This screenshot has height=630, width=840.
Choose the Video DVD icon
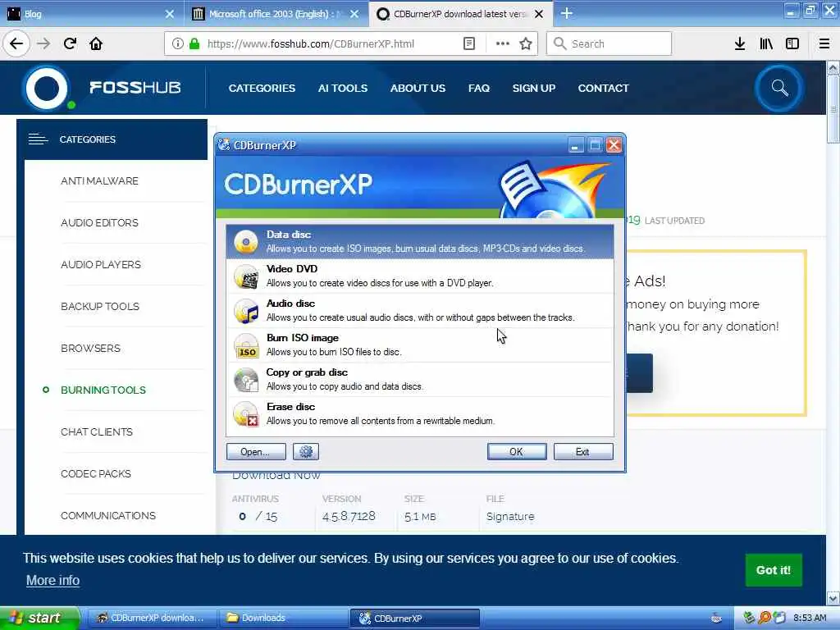click(246, 276)
